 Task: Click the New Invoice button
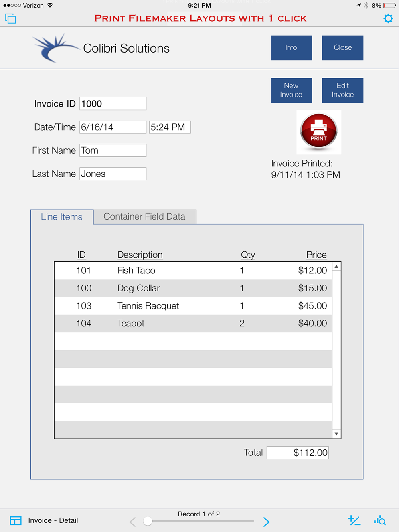click(x=291, y=90)
